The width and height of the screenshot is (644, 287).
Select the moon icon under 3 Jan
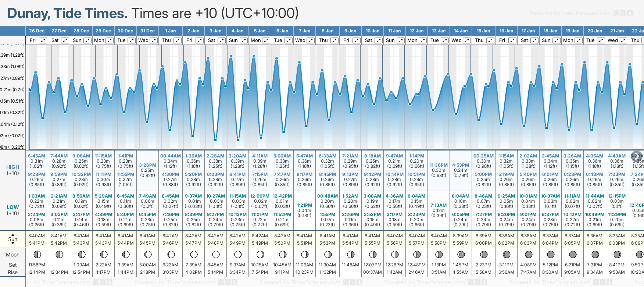(x=216, y=254)
